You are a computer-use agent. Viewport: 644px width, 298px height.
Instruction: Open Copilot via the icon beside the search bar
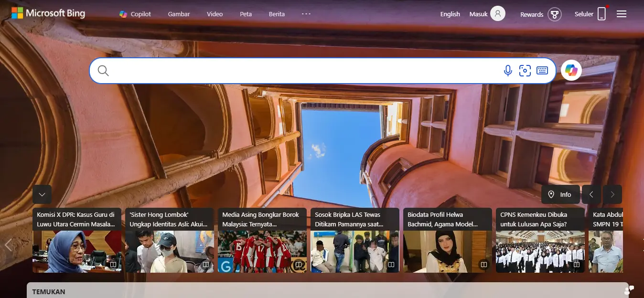571,70
